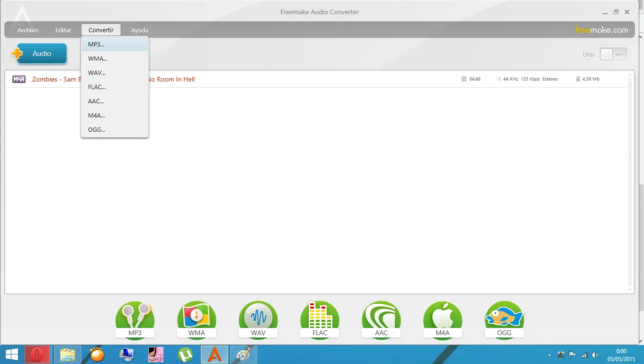Click the file list scrollbar up arrow
644x364 pixels.
630,74
